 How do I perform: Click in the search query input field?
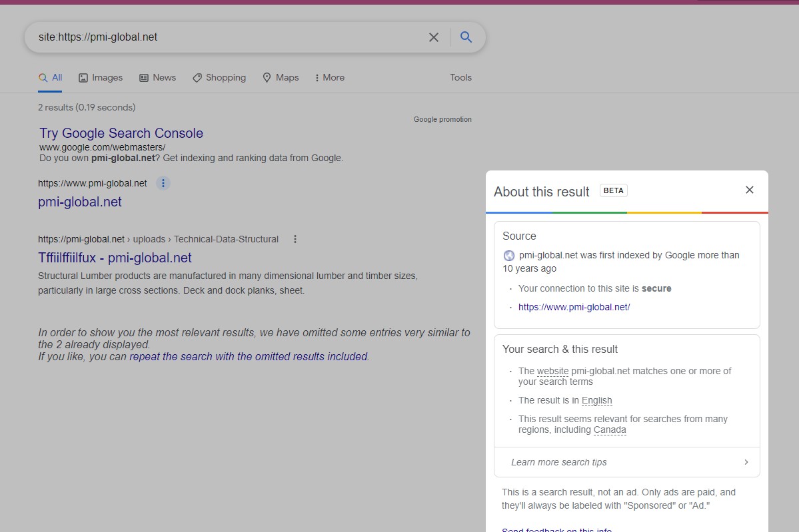click(x=229, y=37)
